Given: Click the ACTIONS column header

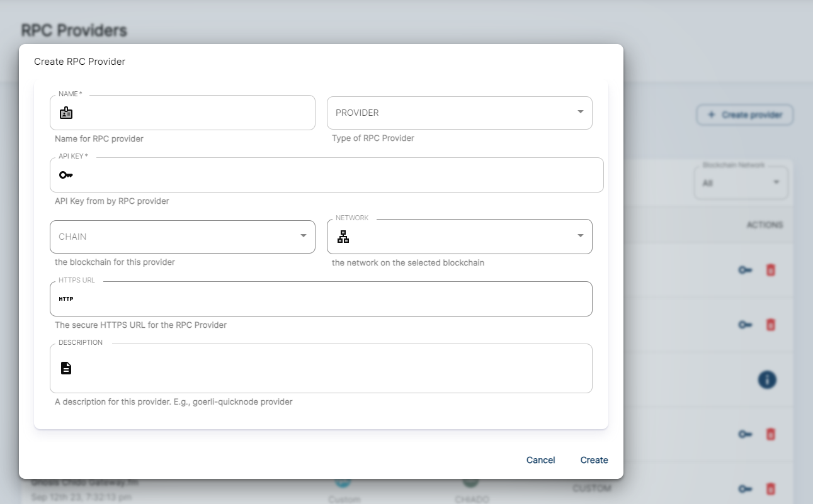Looking at the screenshot, I should click(765, 225).
